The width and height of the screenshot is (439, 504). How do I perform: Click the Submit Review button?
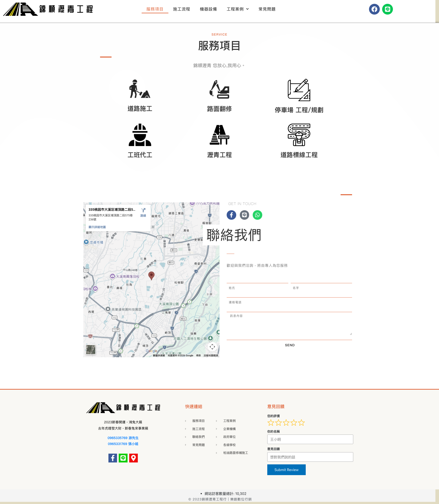[286, 469]
